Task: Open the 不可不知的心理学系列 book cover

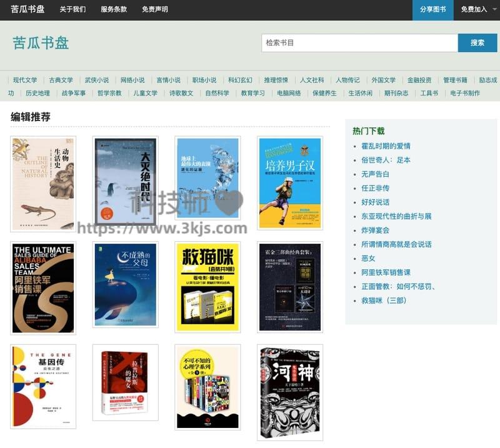Action: pos(207,387)
